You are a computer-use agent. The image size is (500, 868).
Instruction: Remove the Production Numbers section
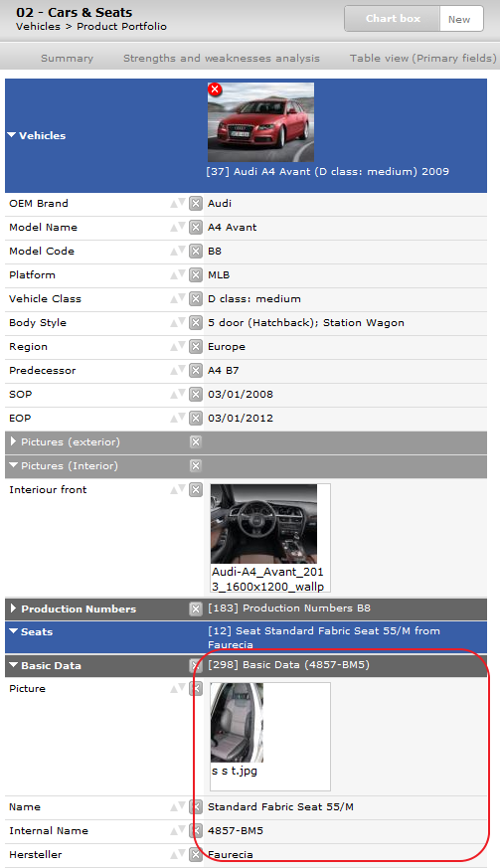coord(196,608)
